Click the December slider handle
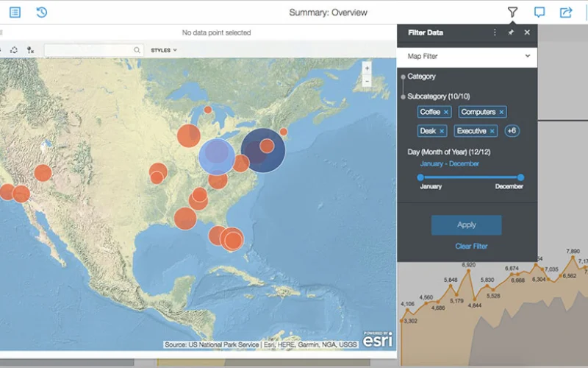This screenshot has width=588, height=368. (520, 177)
